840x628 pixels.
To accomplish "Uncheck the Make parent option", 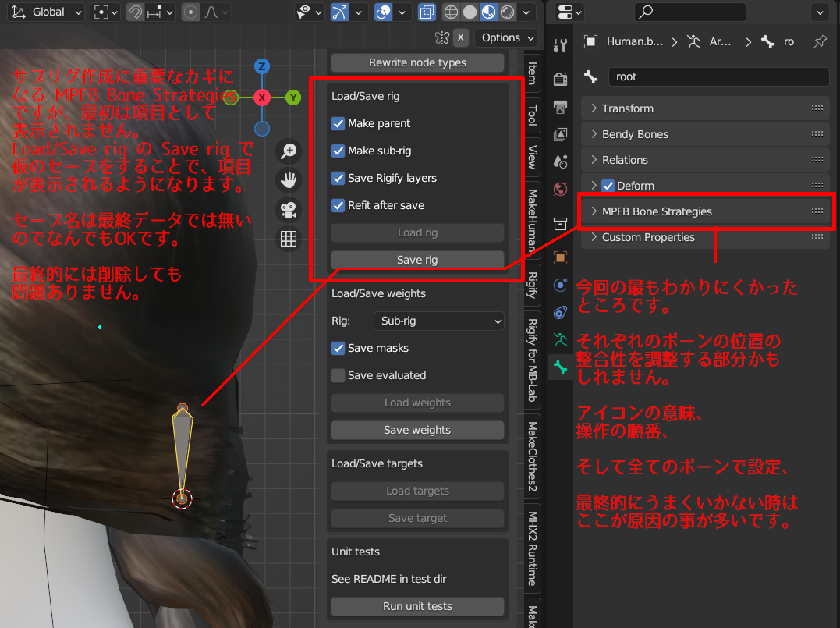I will point(338,123).
